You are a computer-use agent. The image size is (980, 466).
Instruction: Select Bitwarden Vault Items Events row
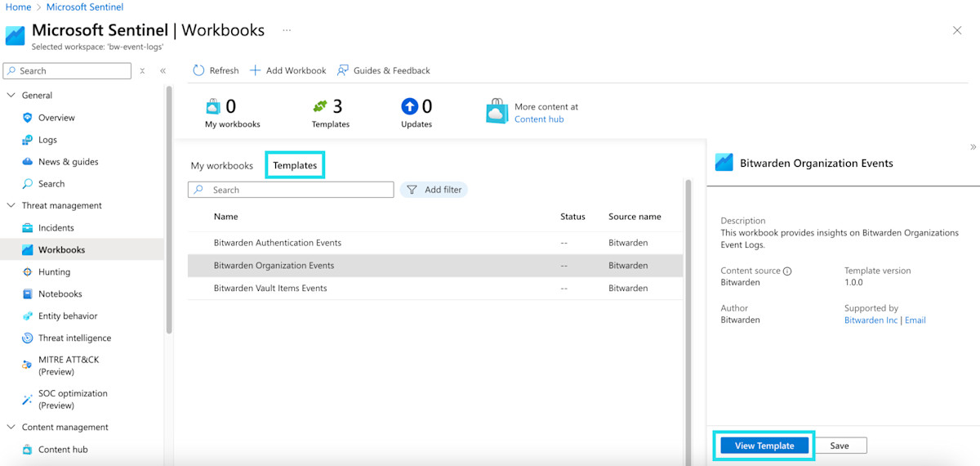[x=270, y=289]
